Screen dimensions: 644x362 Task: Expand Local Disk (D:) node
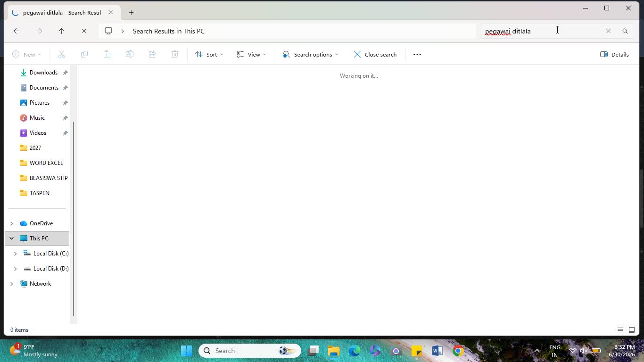pyautogui.click(x=16, y=269)
